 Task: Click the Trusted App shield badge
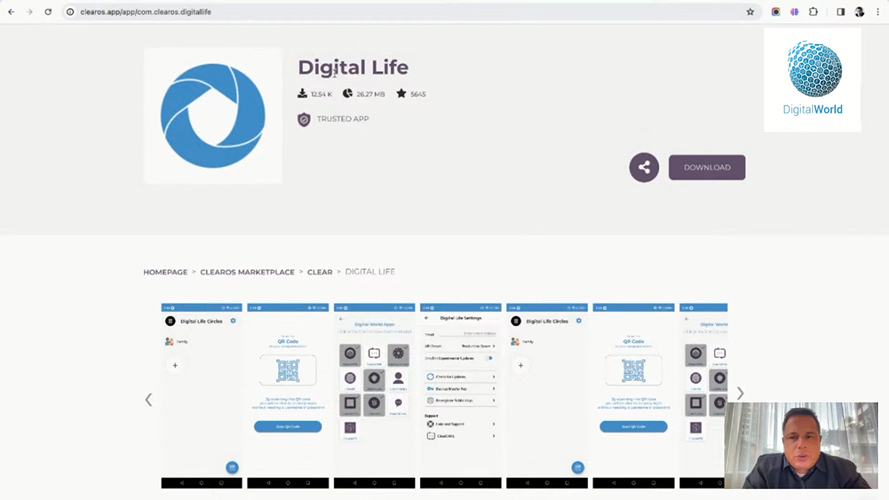pyautogui.click(x=304, y=119)
